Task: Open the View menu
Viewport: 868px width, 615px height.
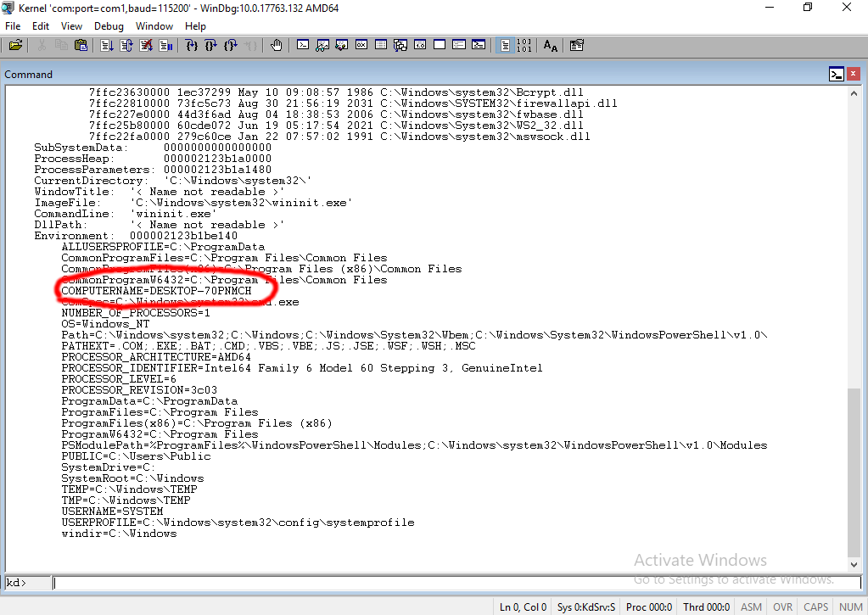Action: tap(71, 26)
